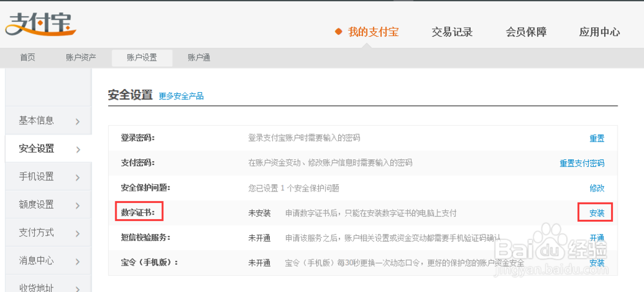The image size is (644, 292).
Task: Select the 数字证书 label
Action: (138, 213)
